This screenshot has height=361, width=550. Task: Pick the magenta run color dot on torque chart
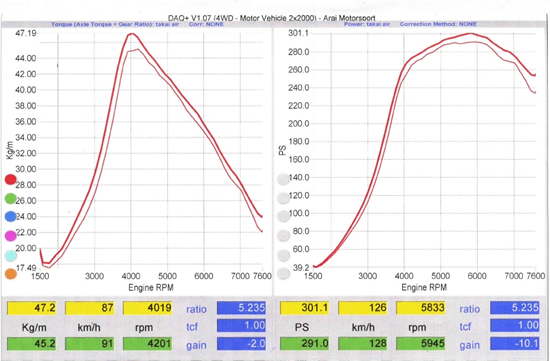(x=11, y=236)
